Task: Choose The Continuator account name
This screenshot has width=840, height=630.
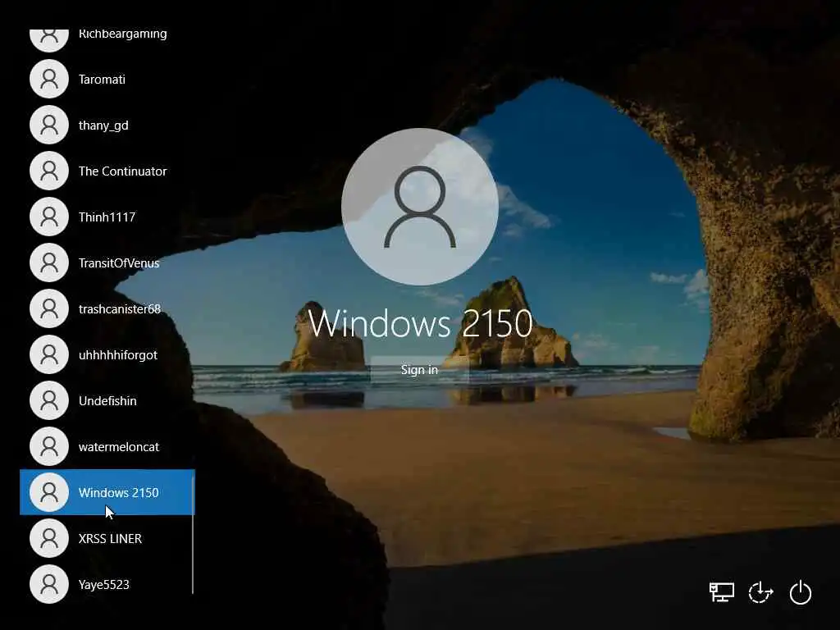Action: pyautogui.click(x=123, y=171)
